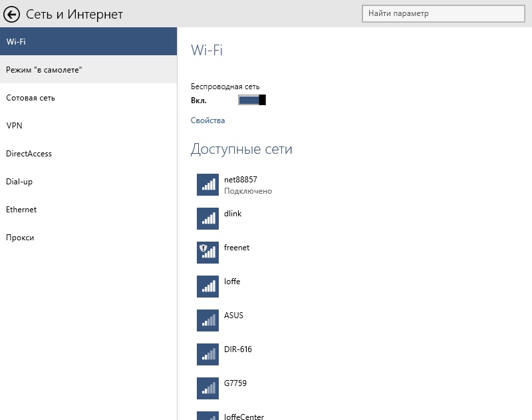Open the Прокси settings
The height and width of the screenshot is (420, 532).
[88, 238]
